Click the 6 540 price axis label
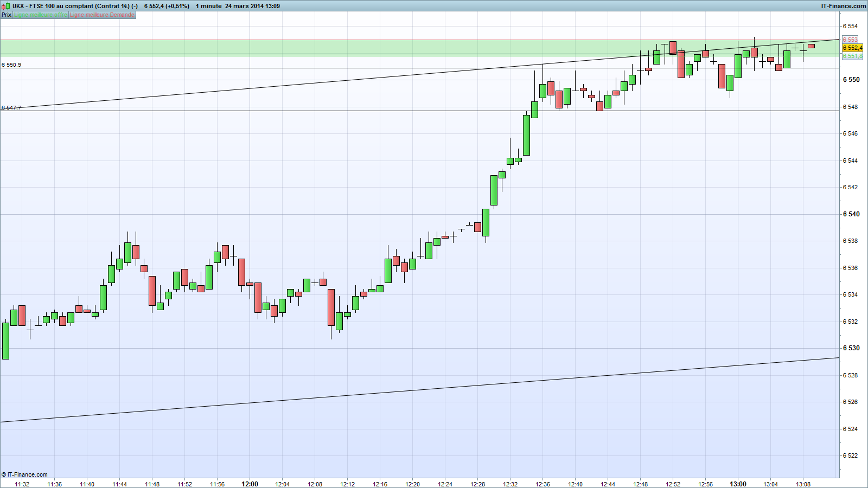Screen dimensions: 868x488 pos(851,214)
